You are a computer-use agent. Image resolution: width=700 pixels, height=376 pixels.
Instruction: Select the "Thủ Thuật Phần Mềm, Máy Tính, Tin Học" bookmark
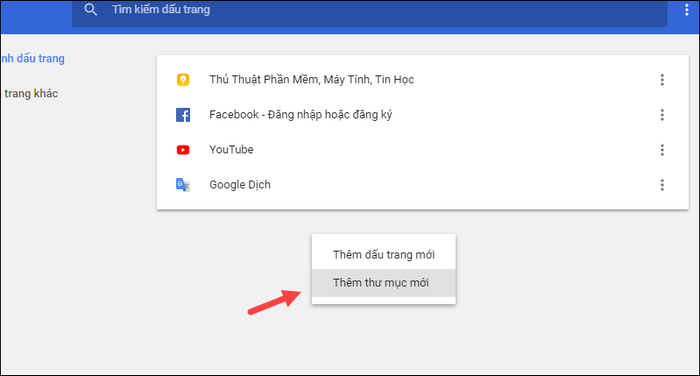coord(312,79)
